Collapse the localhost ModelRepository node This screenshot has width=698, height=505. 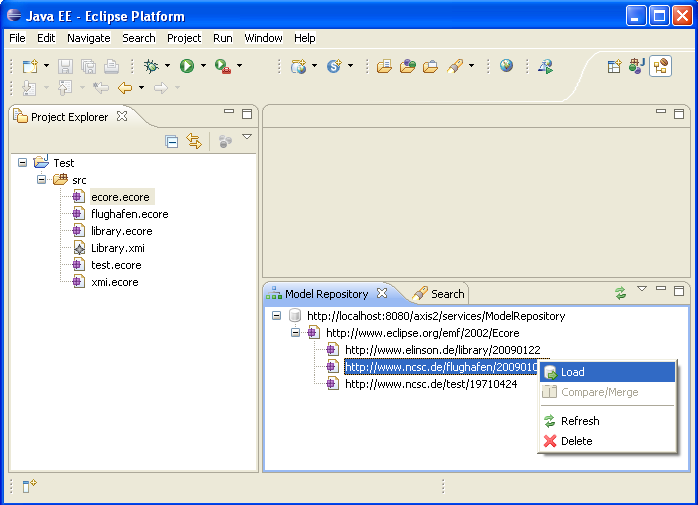(x=276, y=316)
